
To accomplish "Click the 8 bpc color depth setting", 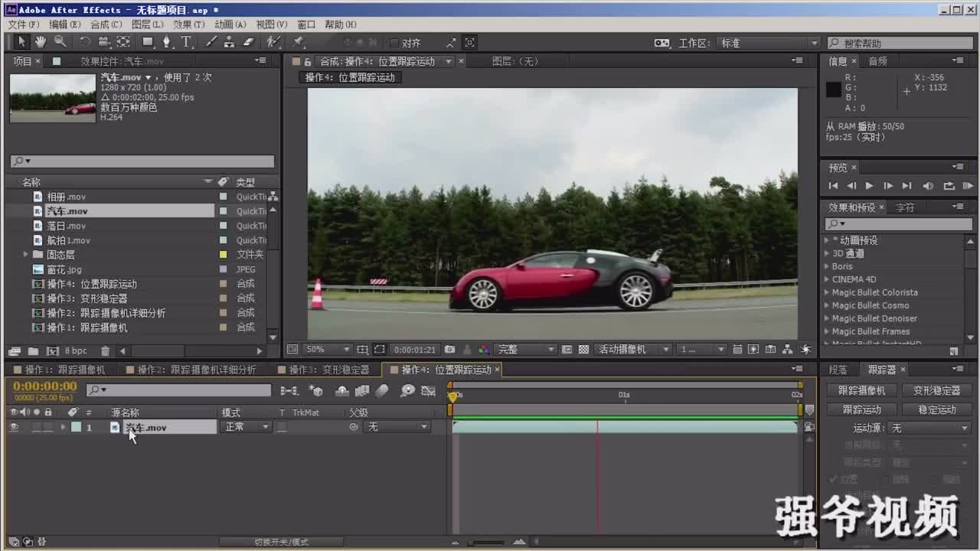I will [76, 351].
